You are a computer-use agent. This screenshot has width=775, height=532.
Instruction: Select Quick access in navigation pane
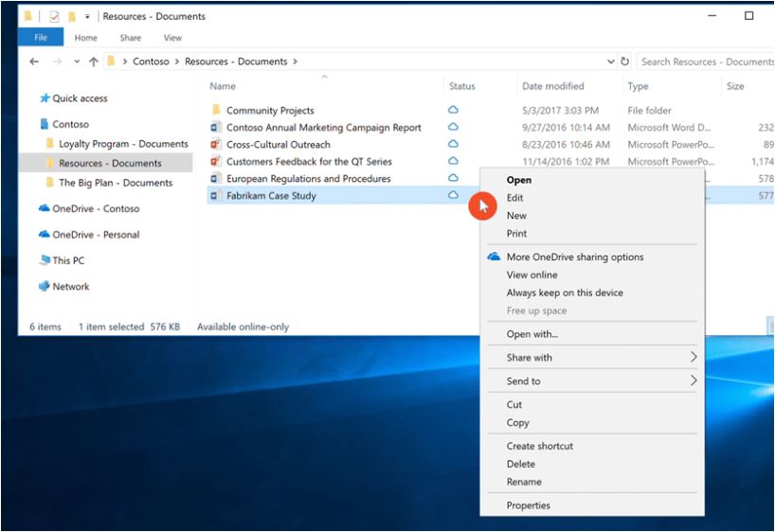click(81, 98)
